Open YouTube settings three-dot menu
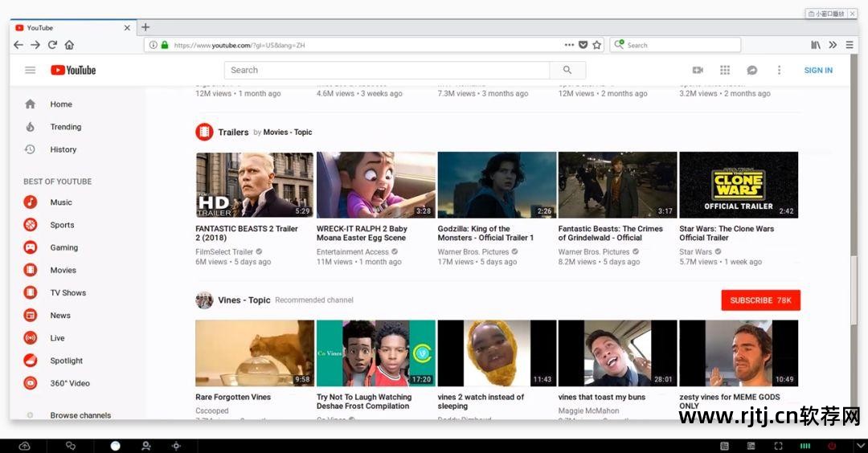This screenshot has width=868, height=453. click(x=779, y=70)
